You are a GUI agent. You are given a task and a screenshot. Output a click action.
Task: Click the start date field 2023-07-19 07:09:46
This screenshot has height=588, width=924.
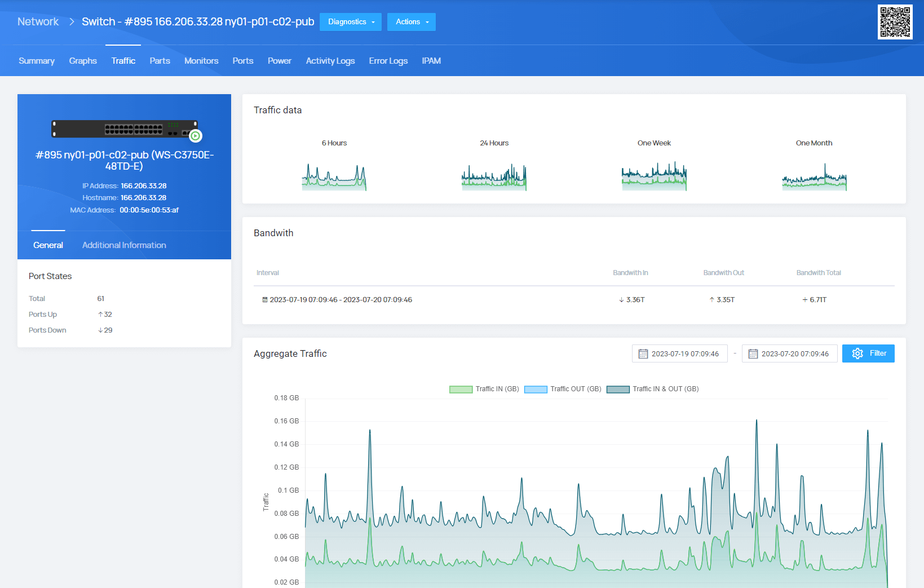click(x=680, y=354)
